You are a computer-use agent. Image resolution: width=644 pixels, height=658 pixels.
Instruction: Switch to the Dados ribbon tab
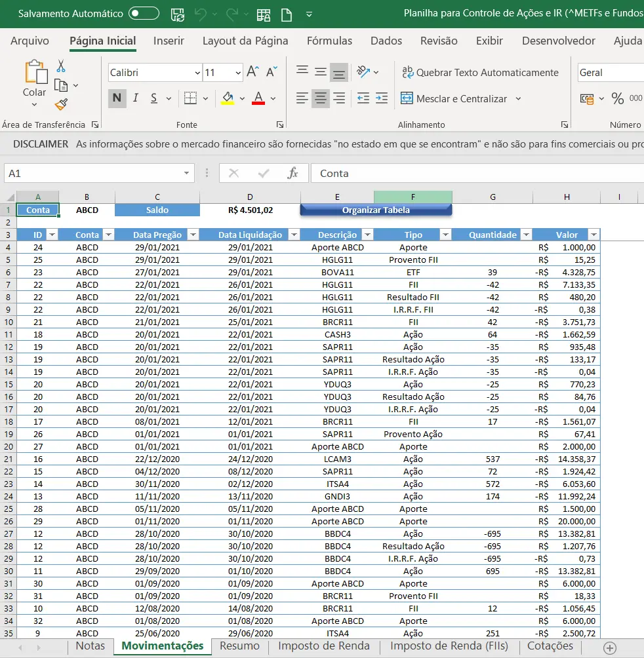click(386, 41)
